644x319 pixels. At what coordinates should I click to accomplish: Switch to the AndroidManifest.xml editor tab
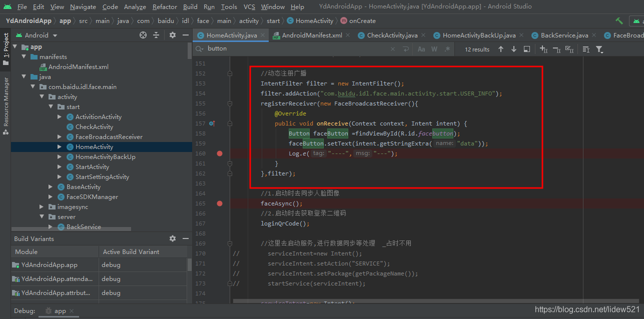click(x=312, y=35)
